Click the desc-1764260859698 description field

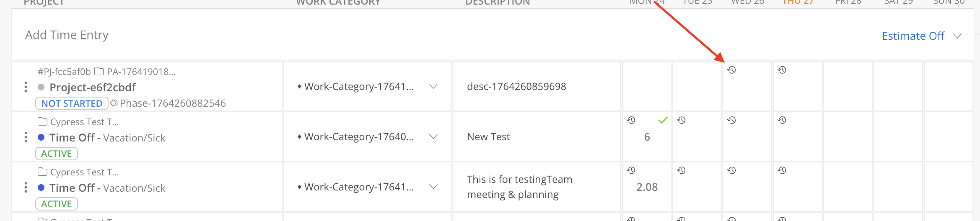click(x=516, y=87)
